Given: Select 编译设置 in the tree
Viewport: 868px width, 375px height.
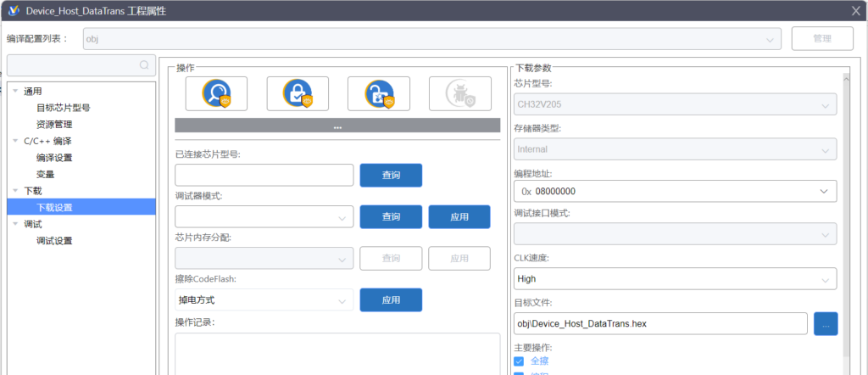Looking at the screenshot, I should point(54,158).
